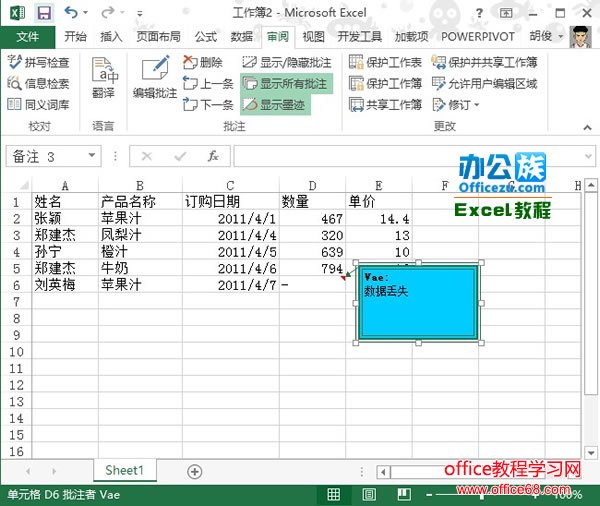Select cell with quantity 794
This screenshot has width=600, height=506.
click(312, 268)
